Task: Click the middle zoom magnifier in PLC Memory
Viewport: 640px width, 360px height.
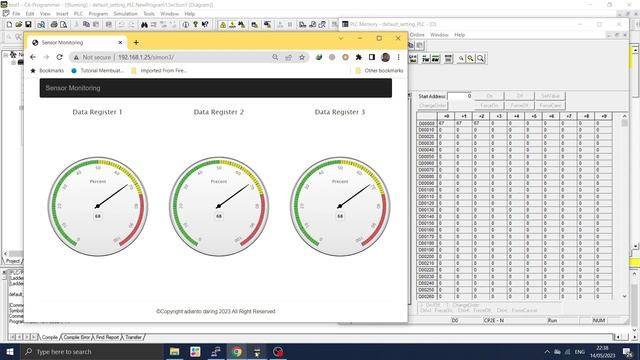Action: [471, 59]
